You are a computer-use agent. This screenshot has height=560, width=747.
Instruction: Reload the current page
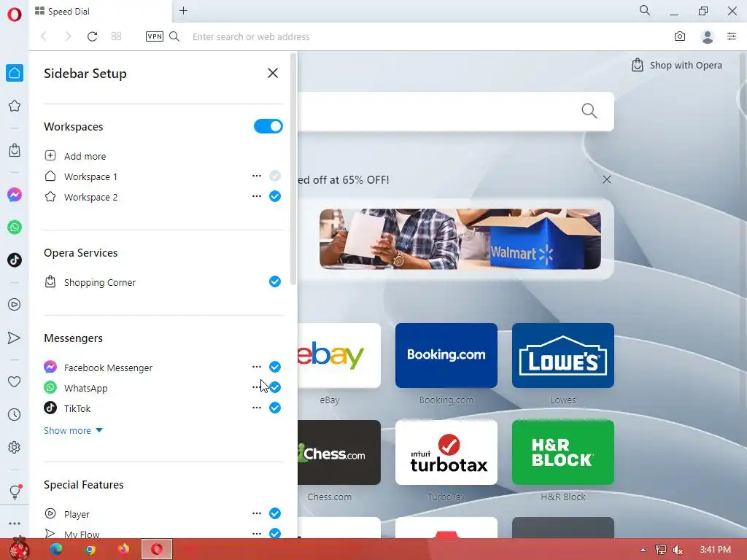[x=92, y=36]
